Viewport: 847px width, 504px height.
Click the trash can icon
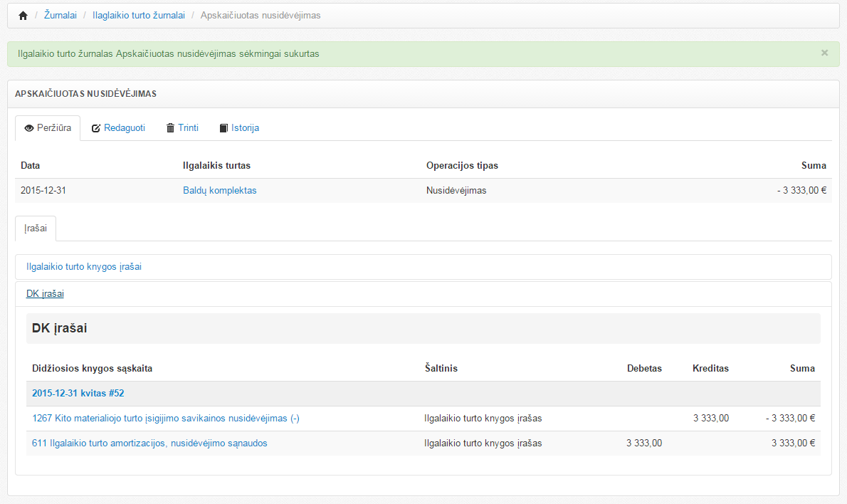point(170,128)
